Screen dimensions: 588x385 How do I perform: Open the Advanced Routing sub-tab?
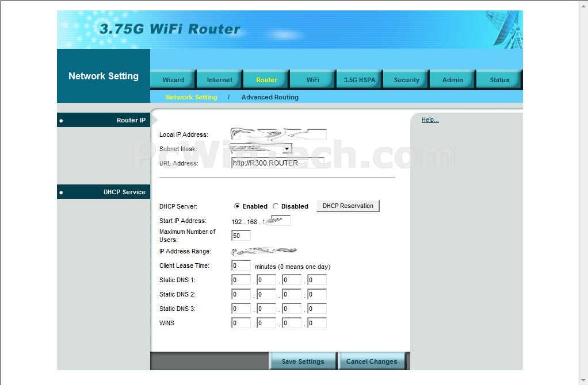pos(270,97)
